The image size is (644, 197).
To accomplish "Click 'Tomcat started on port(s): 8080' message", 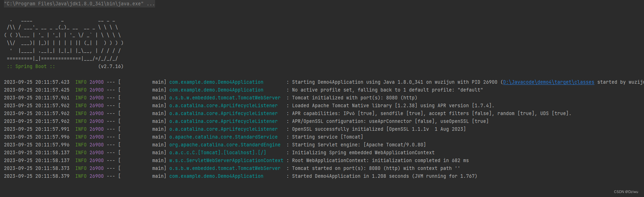I will pos(376,169).
